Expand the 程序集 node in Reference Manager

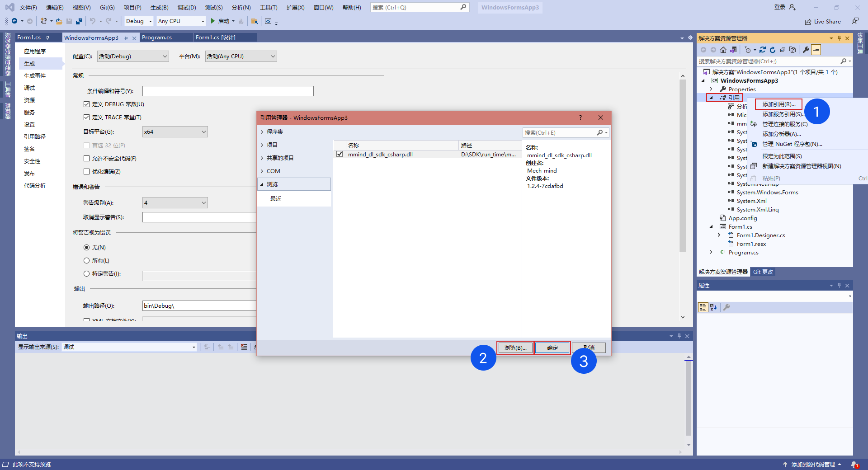262,132
